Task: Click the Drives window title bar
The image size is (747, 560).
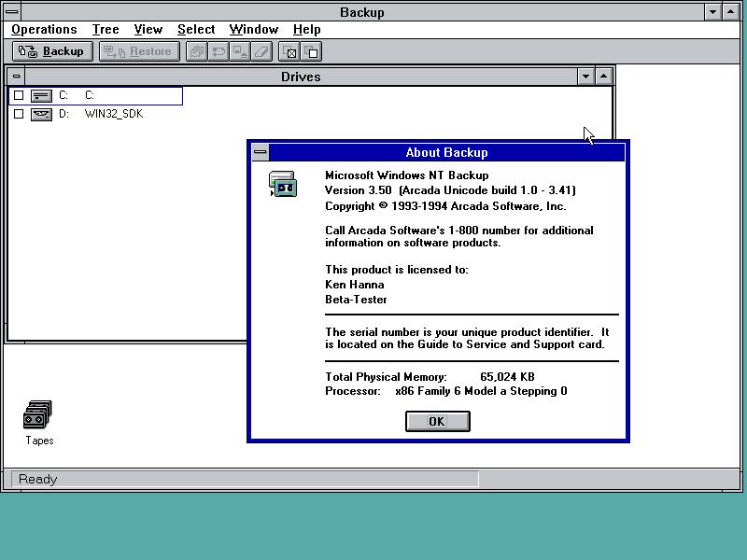Action: [301, 77]
